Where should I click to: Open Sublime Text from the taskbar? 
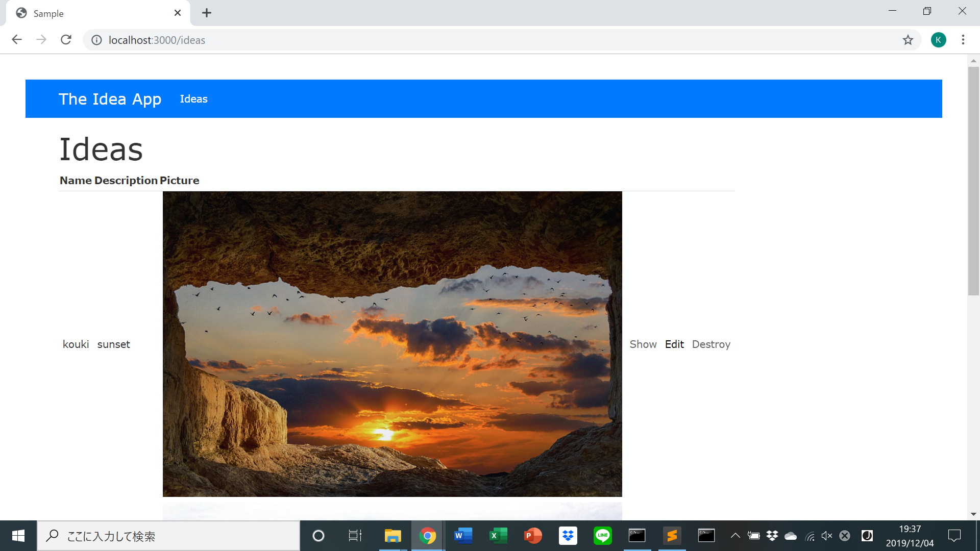click(x=672, y=536)
